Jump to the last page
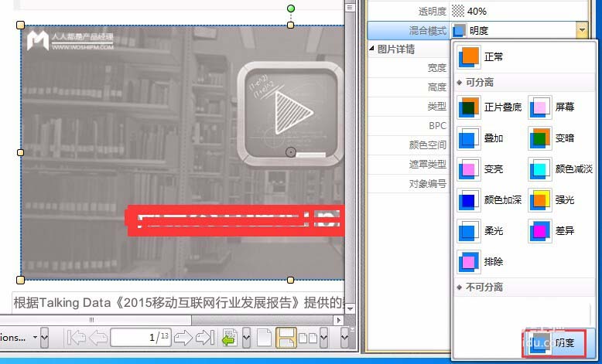The width and height of the screenshot is (602, 364). tap(204, 338)
